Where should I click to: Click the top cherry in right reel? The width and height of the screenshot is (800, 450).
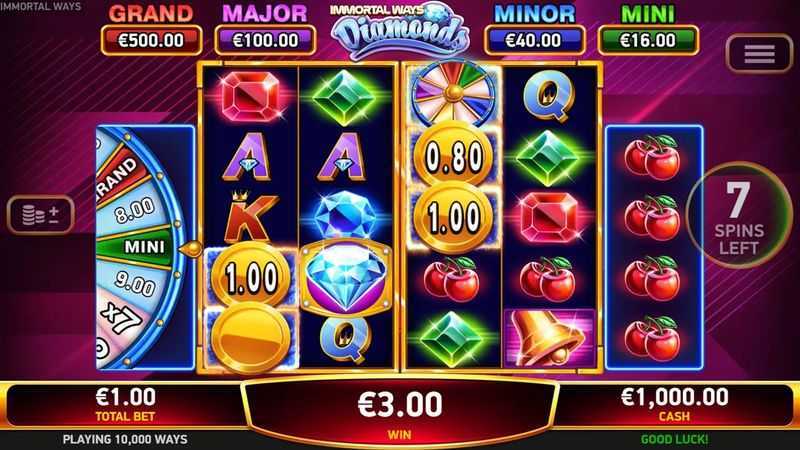coord(653,157)
